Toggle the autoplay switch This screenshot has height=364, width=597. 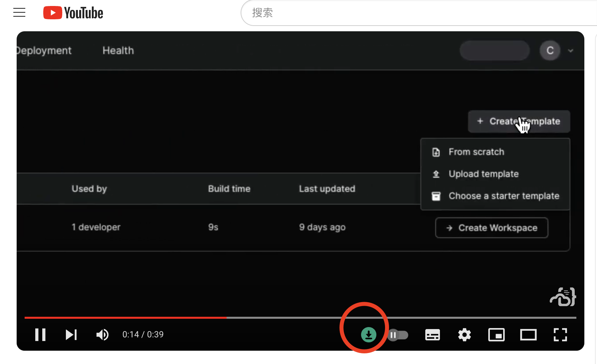point(398,335)
